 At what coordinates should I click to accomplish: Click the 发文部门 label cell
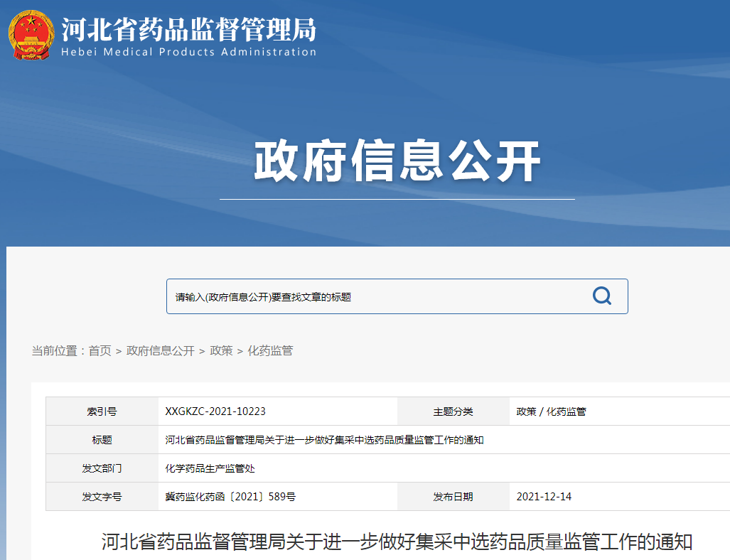click(102, 468)
